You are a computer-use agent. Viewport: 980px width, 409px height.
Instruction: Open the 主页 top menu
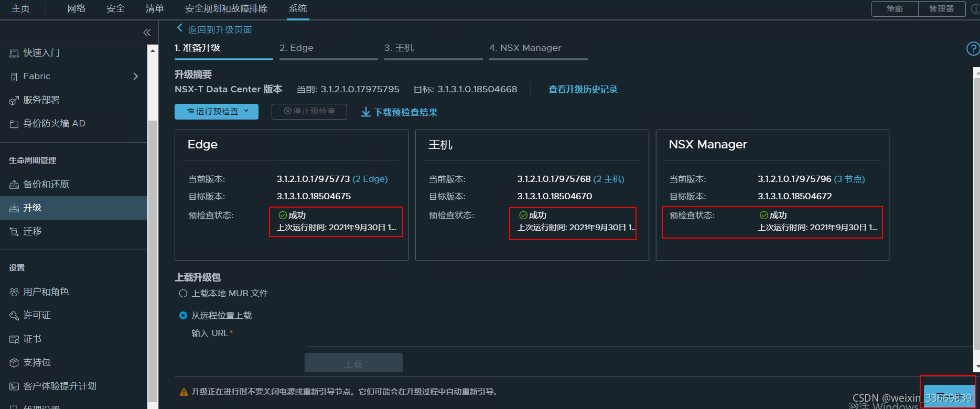click(x=21, y=9)
